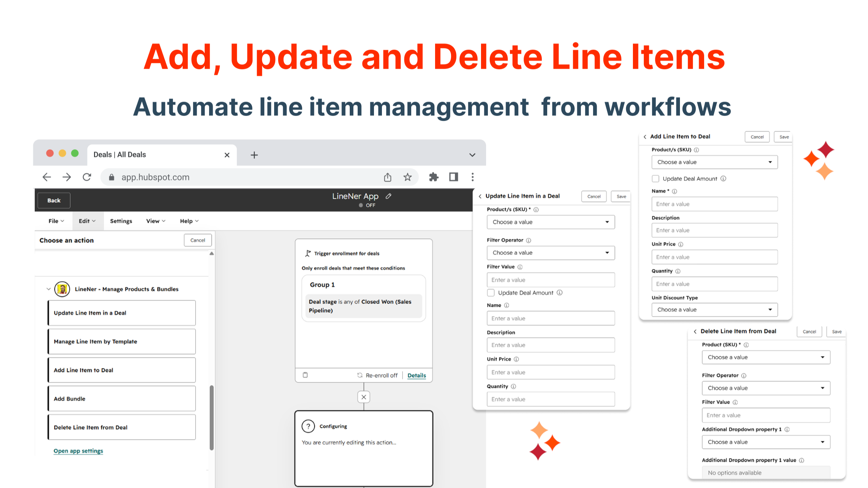The height and width of the screenshot is (488, 868).
Task: Cancel the Choose an action panel
Action: tap(198, 240)
